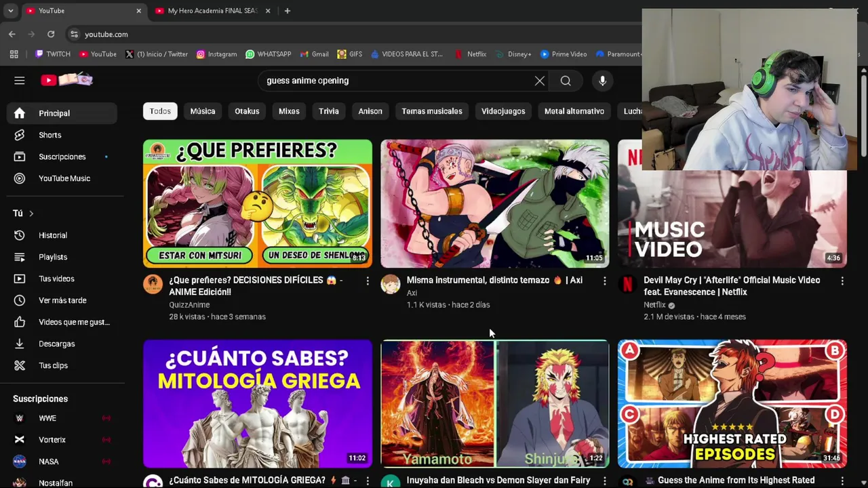
Task: Open Historial in sidebar
Action: pyautogui.click(x=62, y=235)
